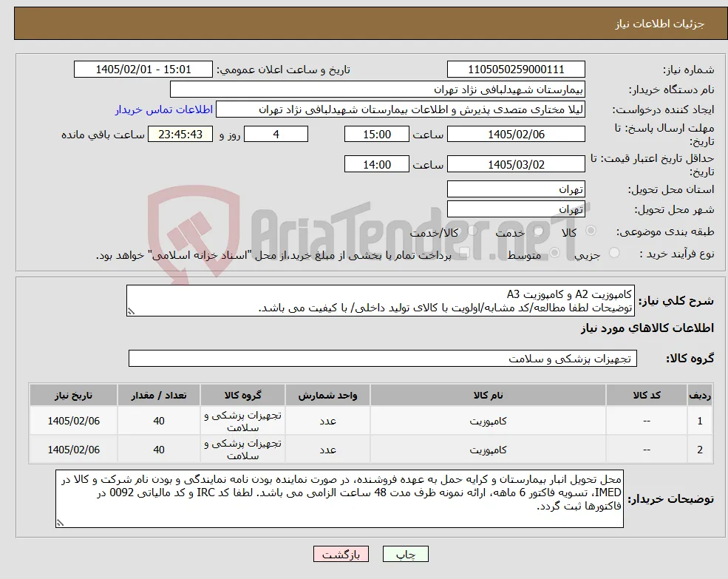
Task: Click quantity 40 in row 1
Action: pyautogui.click(x=159, y=421)
